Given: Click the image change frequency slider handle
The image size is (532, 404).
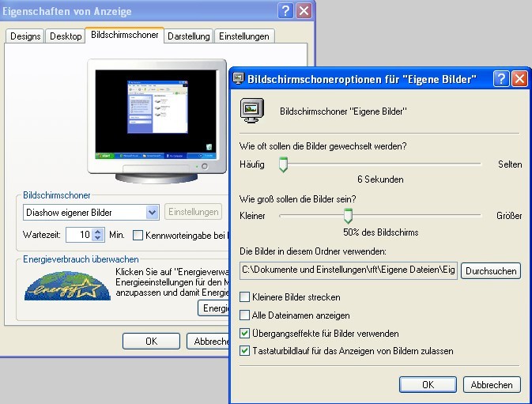Looking at the screenshot, I should tap(283, 164).
